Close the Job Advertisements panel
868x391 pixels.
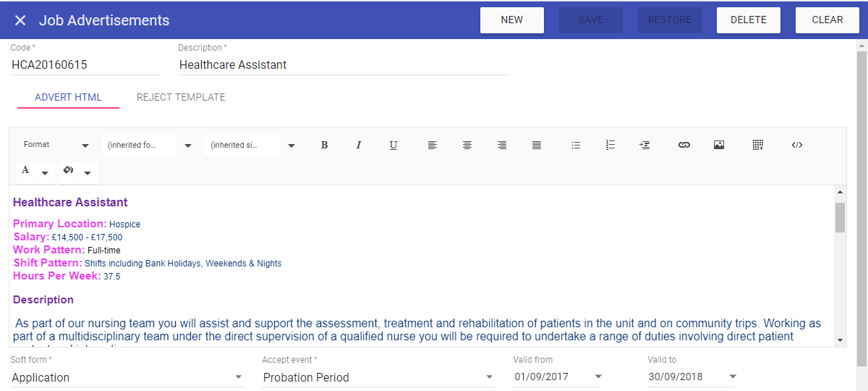pyautogui.click(x=20, y=20)
